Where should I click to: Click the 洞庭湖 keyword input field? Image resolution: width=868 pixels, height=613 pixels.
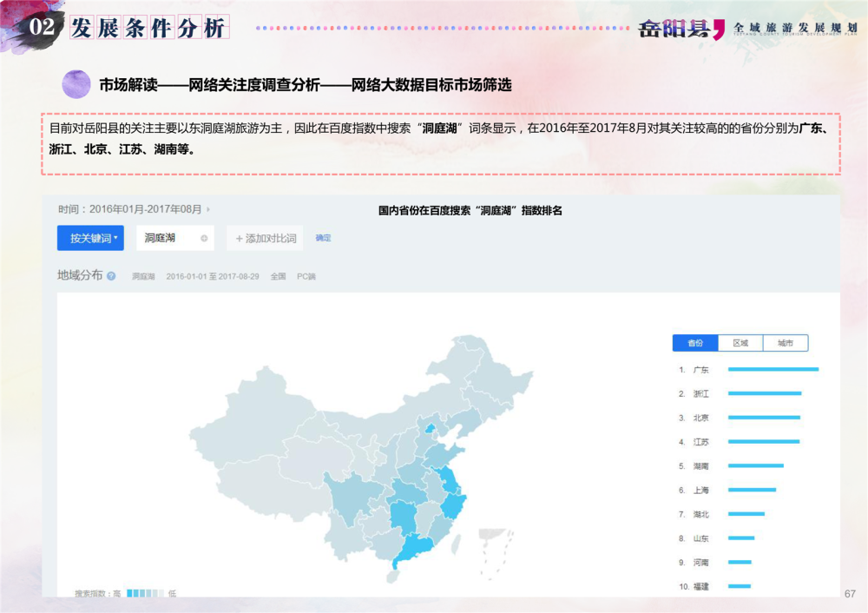click(165, 238)
